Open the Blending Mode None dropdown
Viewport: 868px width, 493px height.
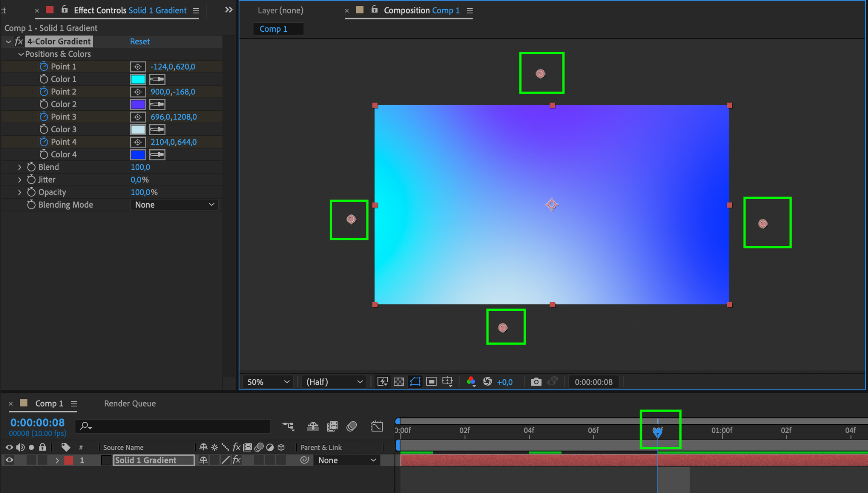click(174, 205)
